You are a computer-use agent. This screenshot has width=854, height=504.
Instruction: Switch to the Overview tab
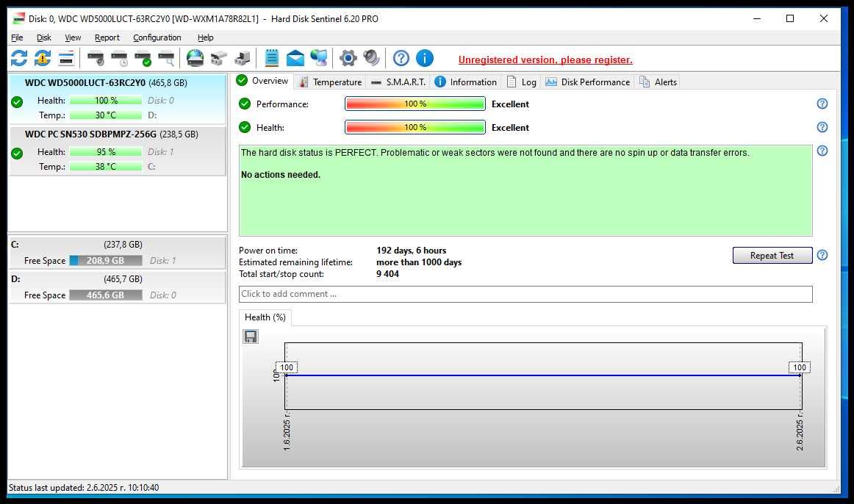[263, 81]
